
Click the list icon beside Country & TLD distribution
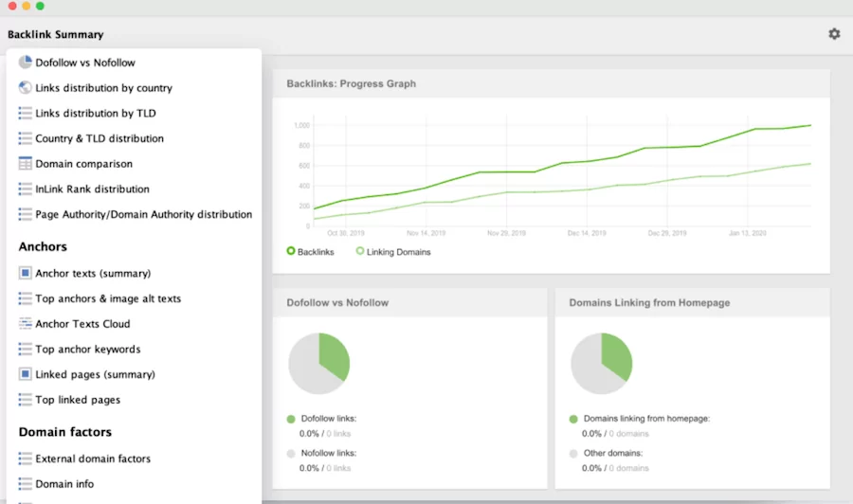click(25, 138)
